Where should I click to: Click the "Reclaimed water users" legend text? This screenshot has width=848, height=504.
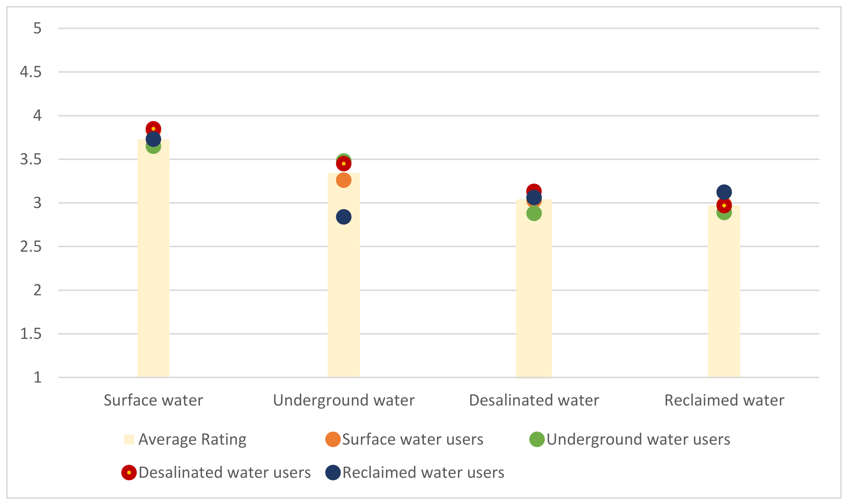click(x=423, y=472)
